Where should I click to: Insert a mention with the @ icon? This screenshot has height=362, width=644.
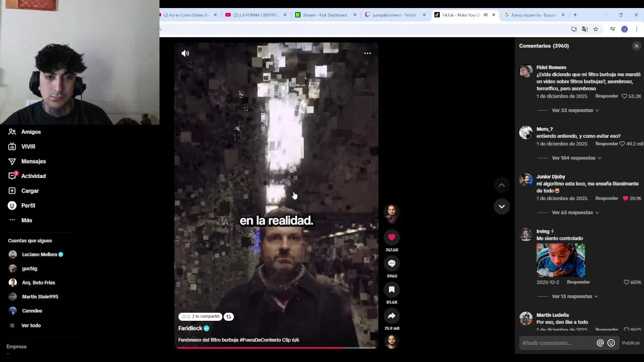pos(600,343)
